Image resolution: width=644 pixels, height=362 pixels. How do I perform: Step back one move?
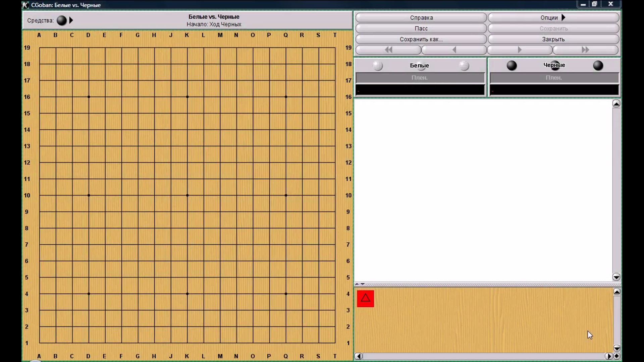point(454,50)
